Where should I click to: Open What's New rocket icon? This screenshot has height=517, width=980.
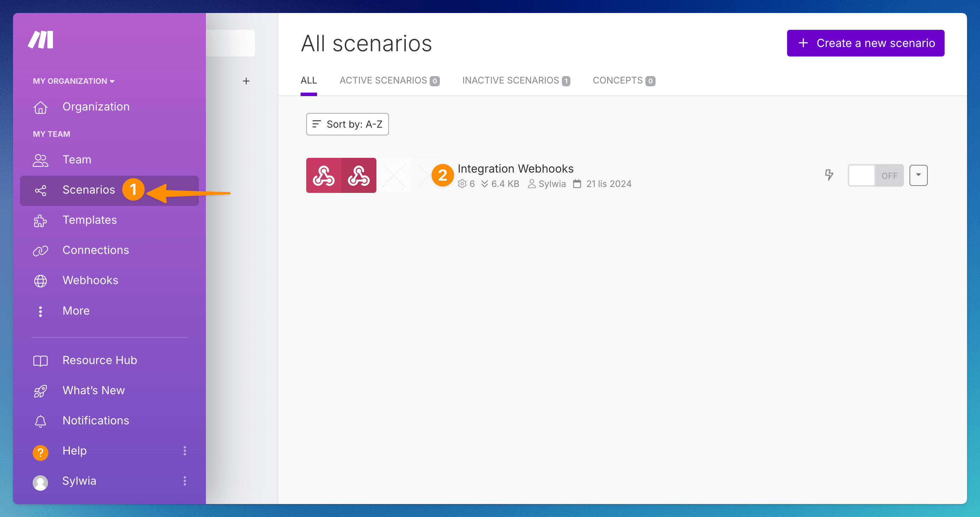click(40, 391)
